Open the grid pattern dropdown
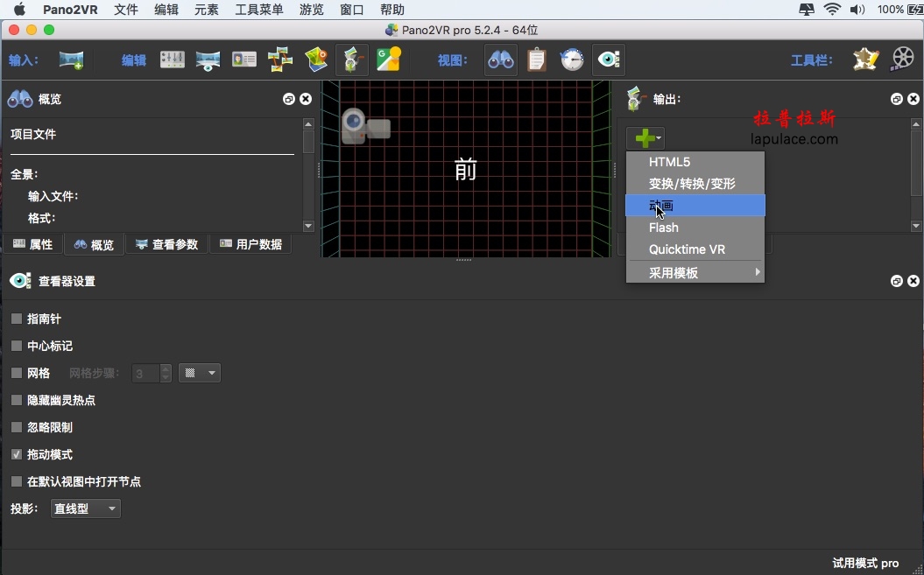The image size is (924, 575). tap(200, 373)
